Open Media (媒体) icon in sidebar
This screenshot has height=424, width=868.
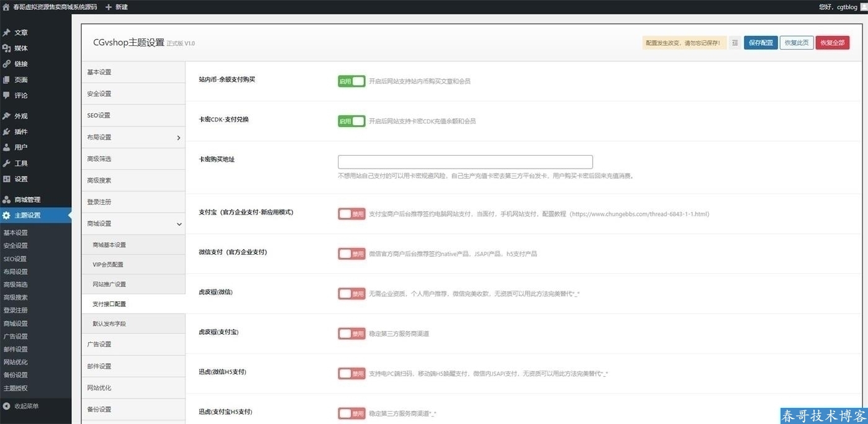tap(7, 48)
